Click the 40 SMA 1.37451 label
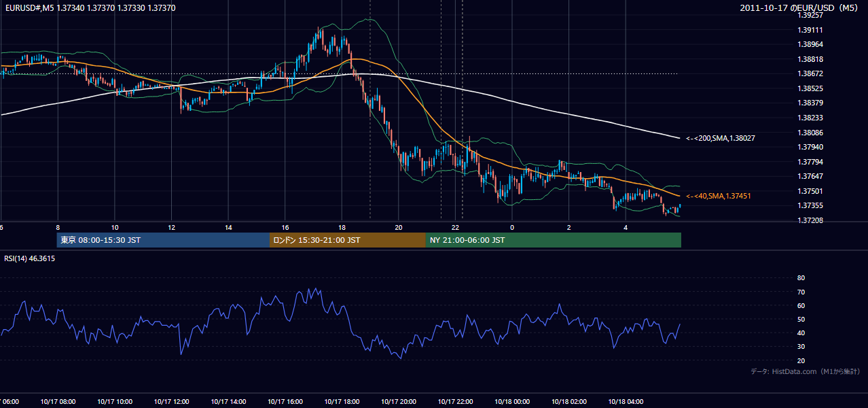Screen dimensions: 868x408 pos(719,196)
